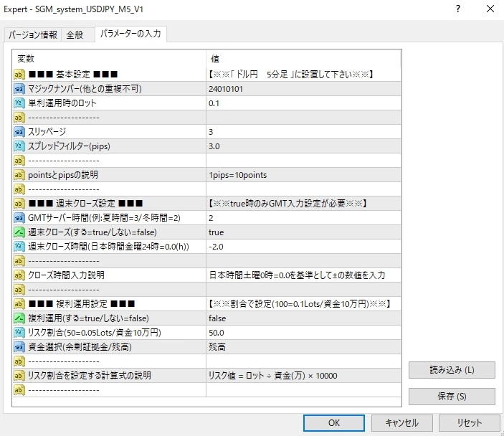The height and width of the screenshot is (436, 504).
Task: Click the double icon beside 週末クローズ時間
Action: pyautogui.click(x=19, y=247)
